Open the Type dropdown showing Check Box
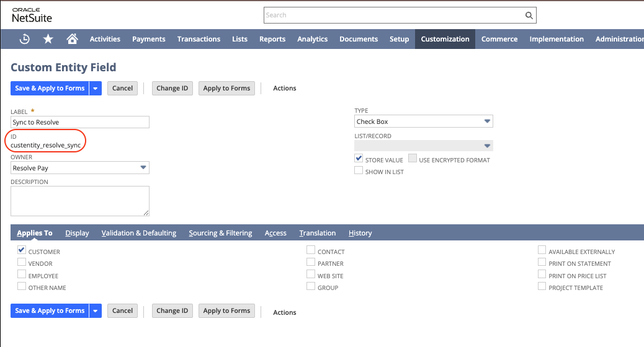 coord(424,121)
